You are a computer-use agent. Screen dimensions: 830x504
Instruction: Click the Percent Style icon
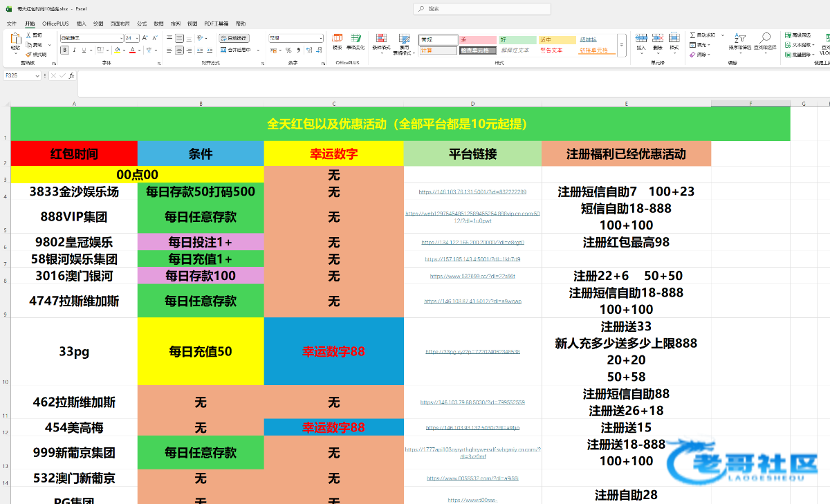pos(288,50)
